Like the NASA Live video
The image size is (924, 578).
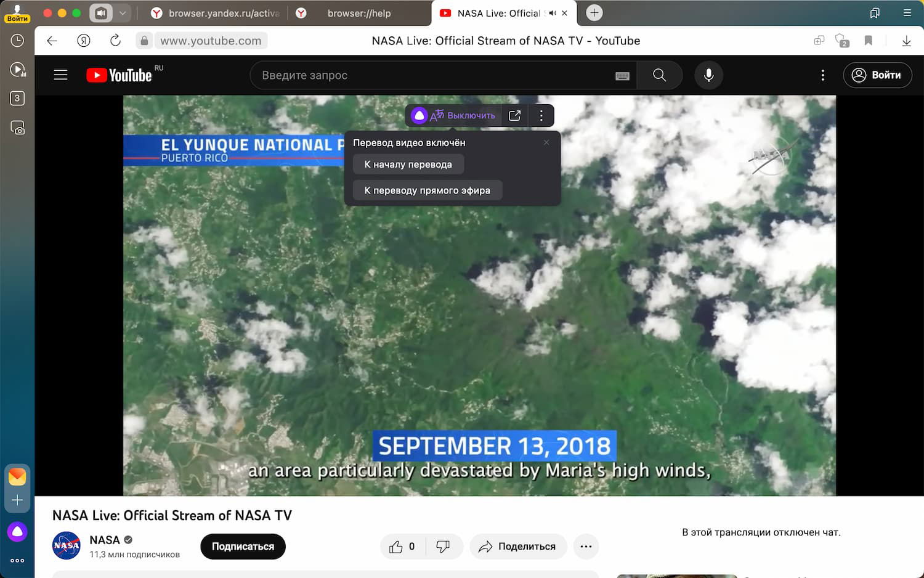click(402, 547)
